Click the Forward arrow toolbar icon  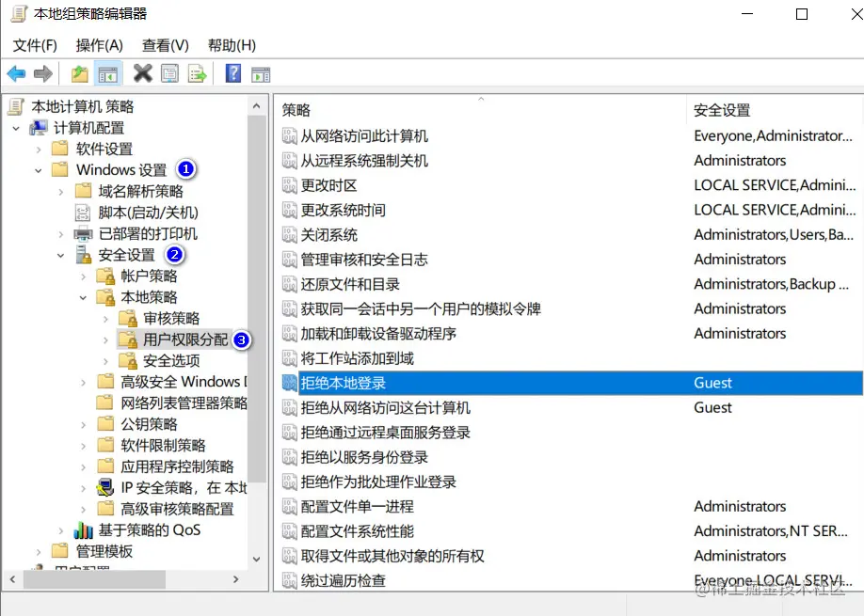click(x=43, y=73)
